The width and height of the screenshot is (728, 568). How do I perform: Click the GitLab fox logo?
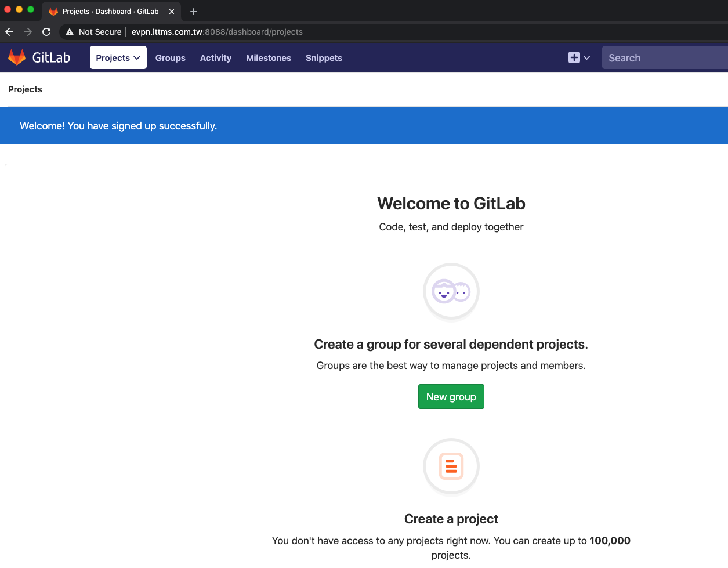pos(17,57)
